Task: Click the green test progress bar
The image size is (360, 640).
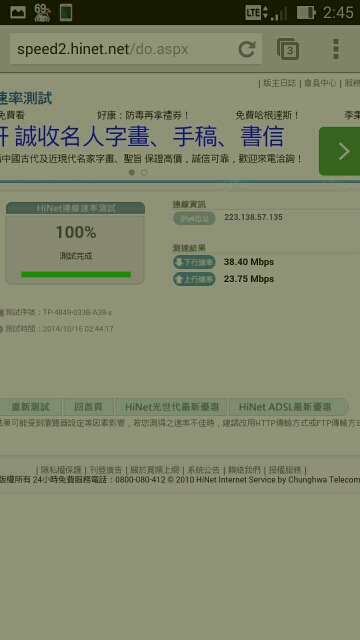Action: [x=76, y=274]
